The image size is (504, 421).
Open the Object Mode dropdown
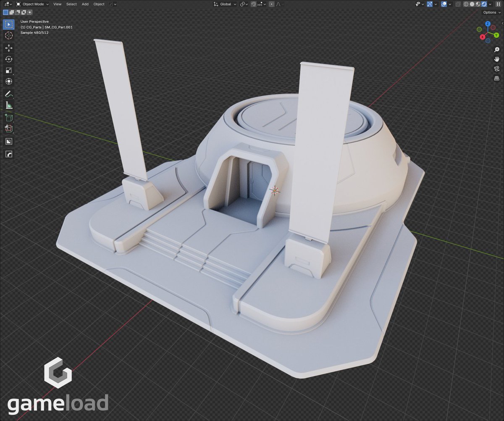pos(34,4)
